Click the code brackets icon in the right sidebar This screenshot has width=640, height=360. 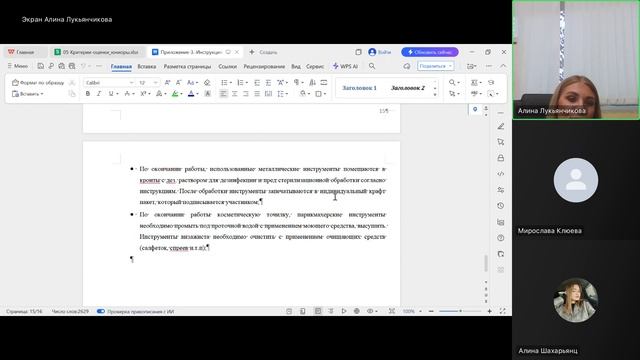(501, 174)
